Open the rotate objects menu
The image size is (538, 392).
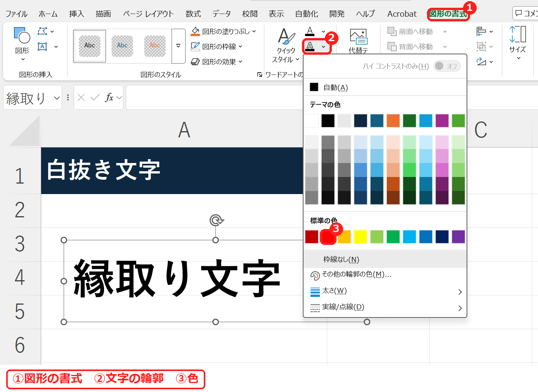[x=484, y=61]
